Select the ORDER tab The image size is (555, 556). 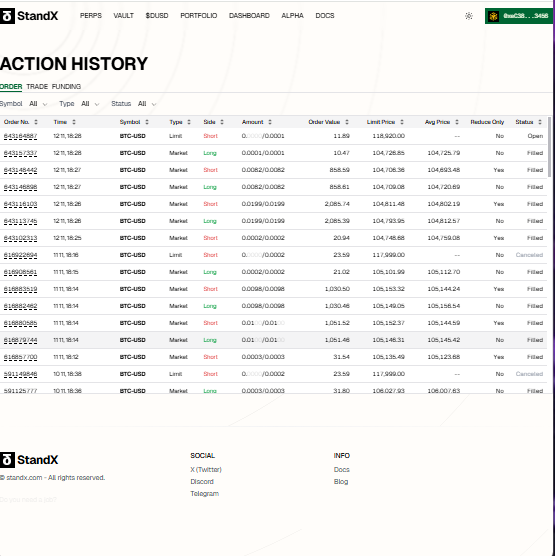(11, 87)
